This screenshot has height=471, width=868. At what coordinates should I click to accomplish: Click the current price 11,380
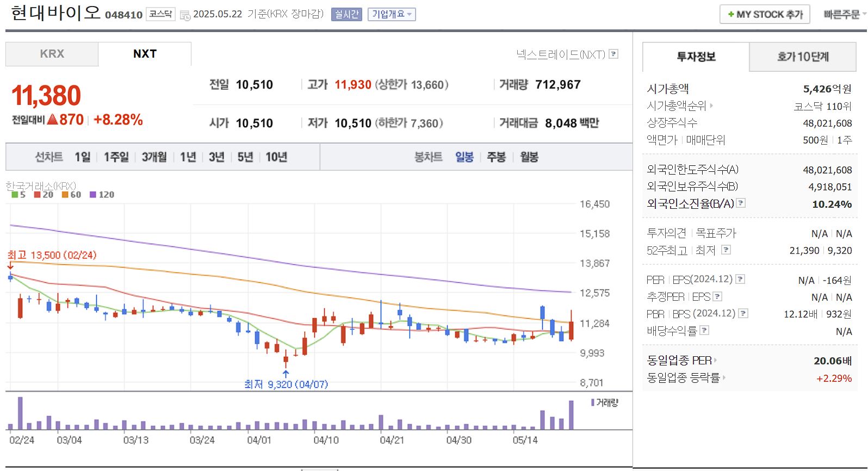point(46,96)
